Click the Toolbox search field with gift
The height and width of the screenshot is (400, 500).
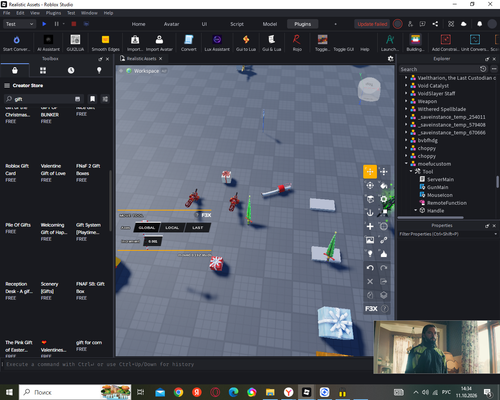pyautogui.click(x=43, y=99)
